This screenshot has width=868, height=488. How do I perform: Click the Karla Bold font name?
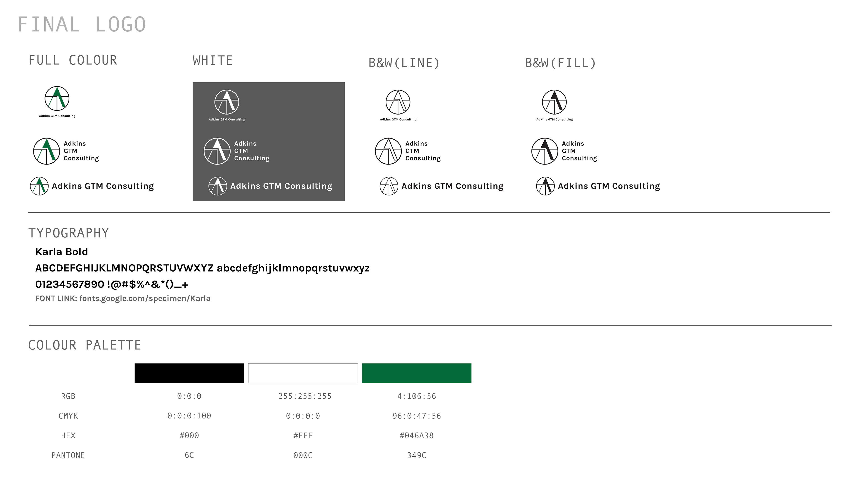pyautogui.click(x=62, y=252)
